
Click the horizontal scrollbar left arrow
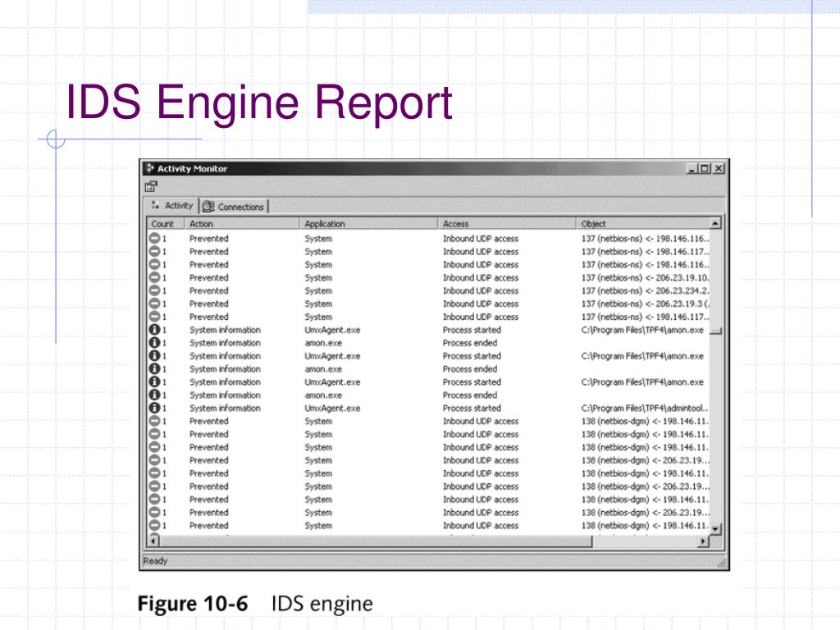click(x=153, y=541)
